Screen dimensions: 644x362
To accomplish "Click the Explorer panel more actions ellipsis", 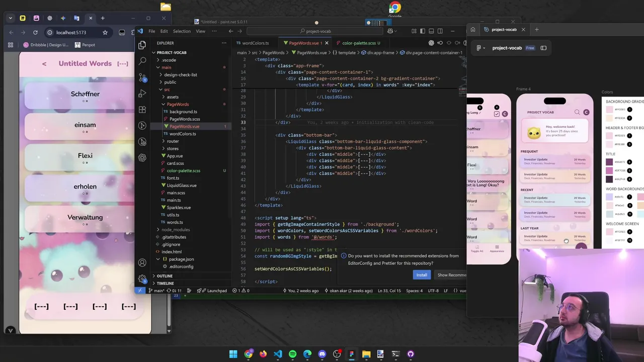I will 224,43.
